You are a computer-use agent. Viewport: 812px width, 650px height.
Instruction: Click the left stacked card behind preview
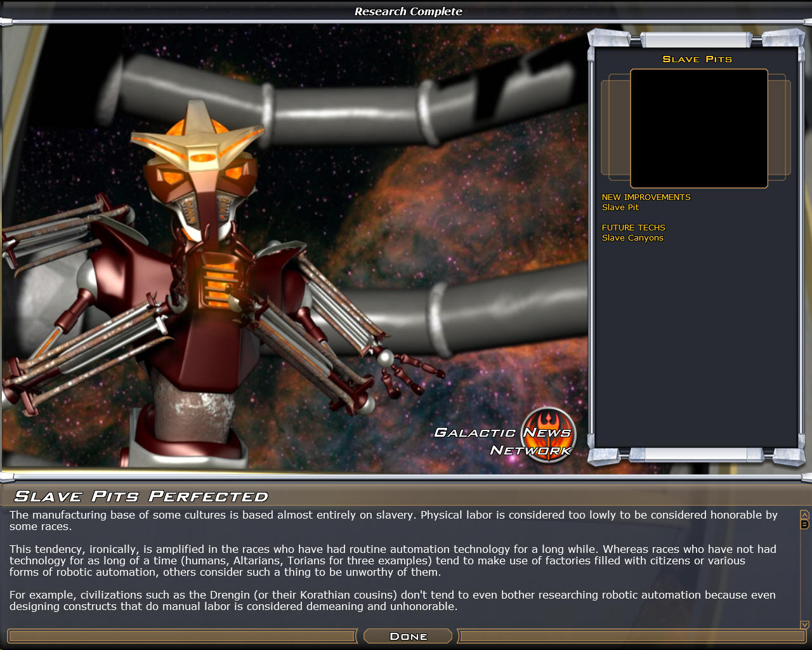615,127
